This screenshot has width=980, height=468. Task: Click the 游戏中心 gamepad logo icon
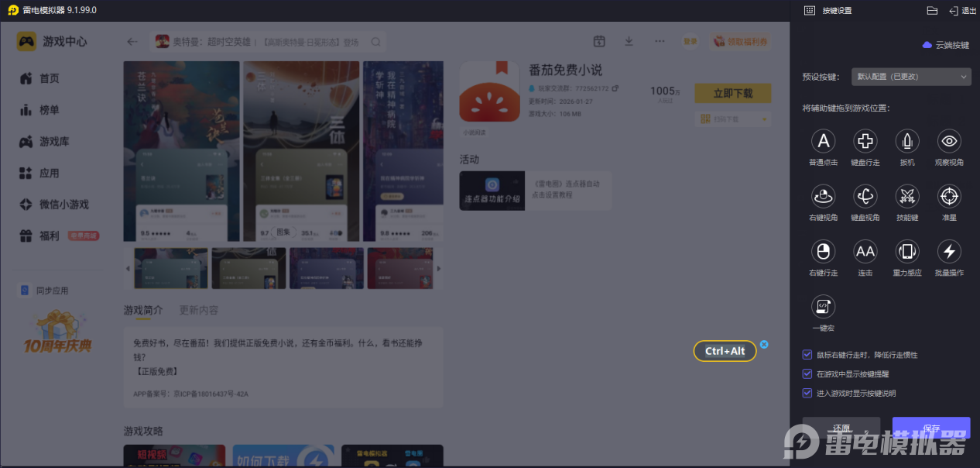[27, 41]
